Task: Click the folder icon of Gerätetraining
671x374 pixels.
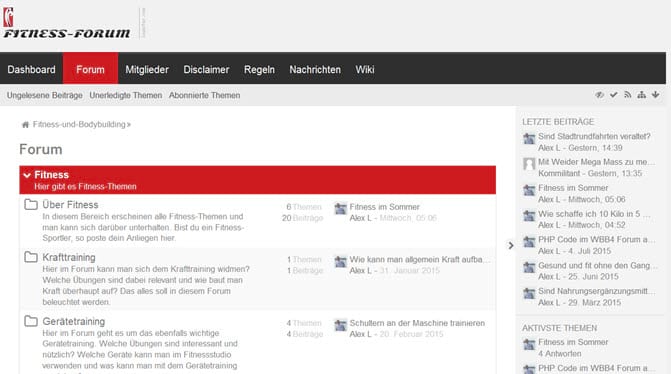Action: click(x=31, y=321)
